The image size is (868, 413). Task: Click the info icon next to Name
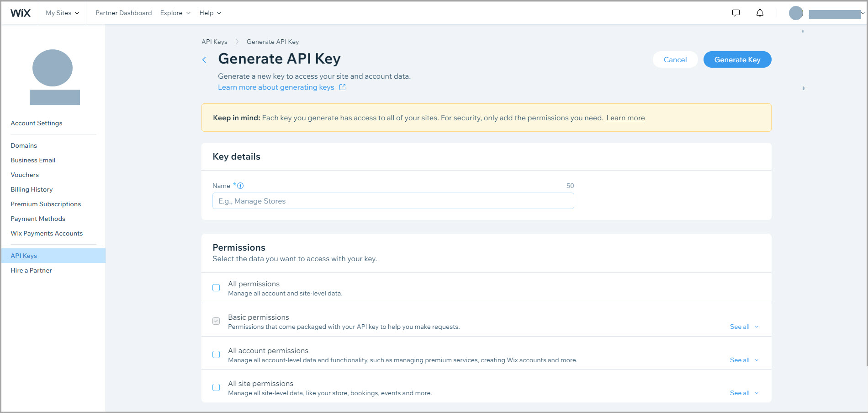[x=241, y=186]
